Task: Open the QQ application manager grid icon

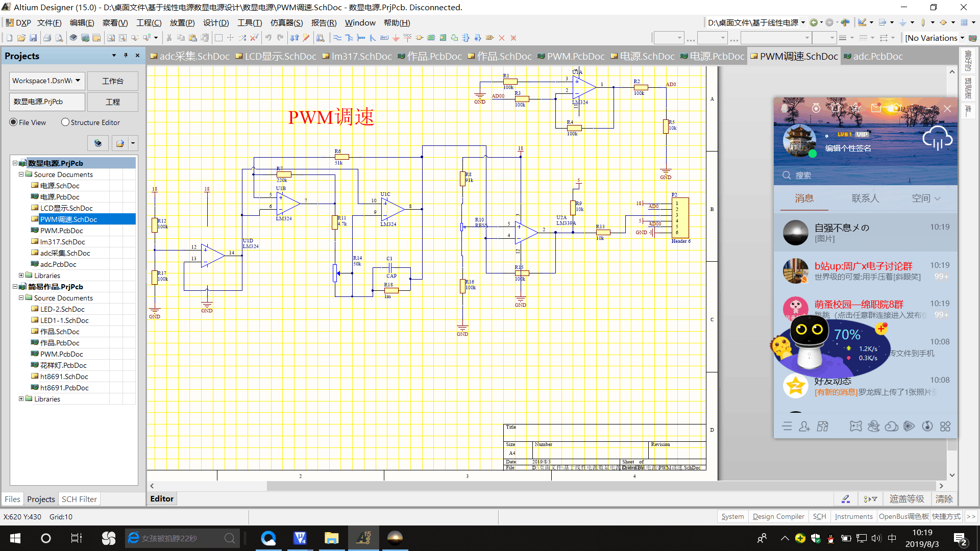Action: [x=945, y=427]
